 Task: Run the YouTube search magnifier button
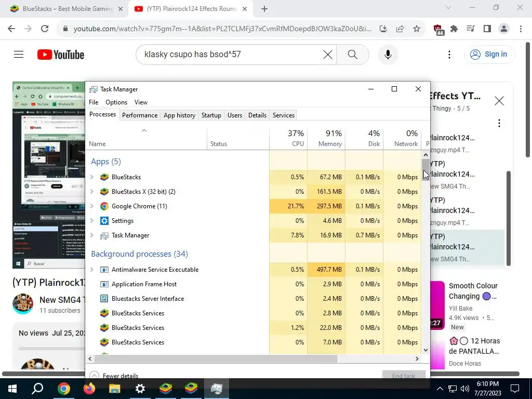(353, 54)
